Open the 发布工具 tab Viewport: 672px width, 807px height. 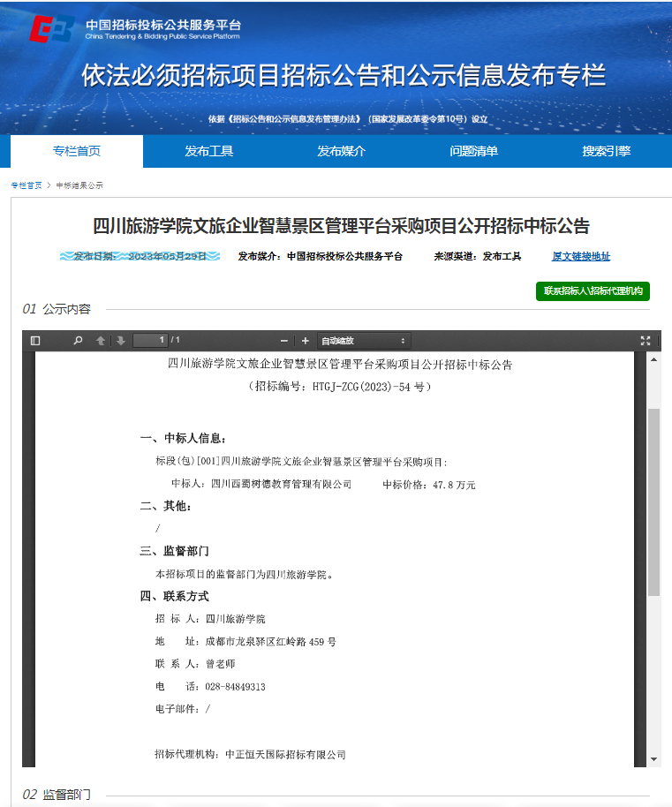(x=209, y=151)
